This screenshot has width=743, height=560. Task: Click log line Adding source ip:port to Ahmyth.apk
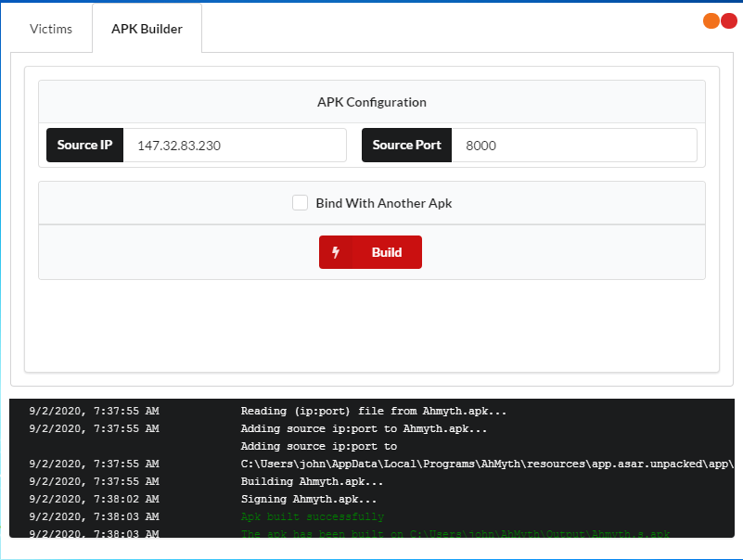point(364,428)
